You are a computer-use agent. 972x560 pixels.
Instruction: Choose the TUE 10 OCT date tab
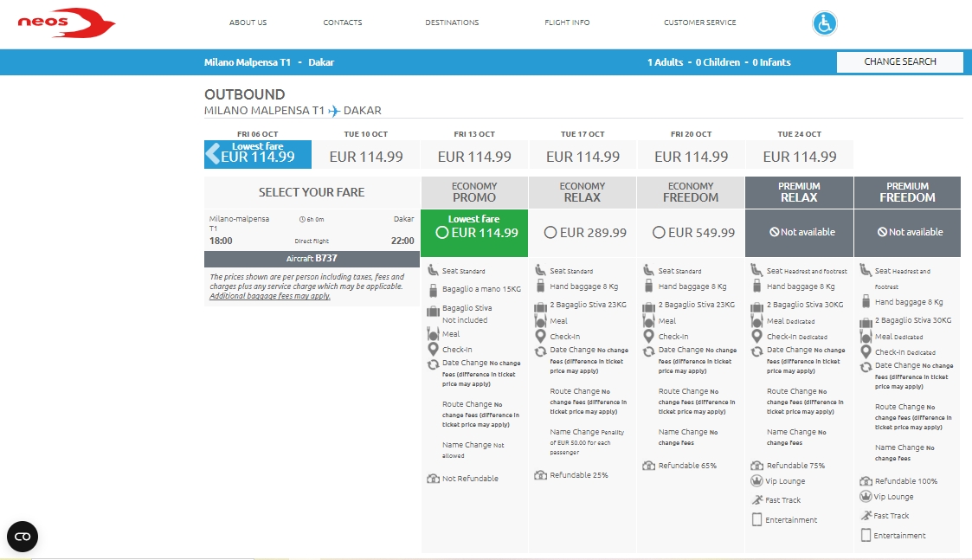(x=366, y=150)
